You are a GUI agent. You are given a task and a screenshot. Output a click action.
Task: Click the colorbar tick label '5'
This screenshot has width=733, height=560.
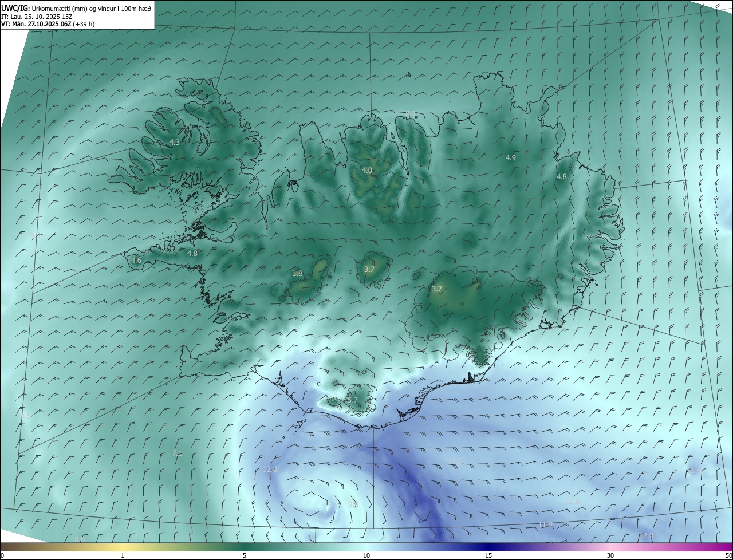tap(245, 555)
